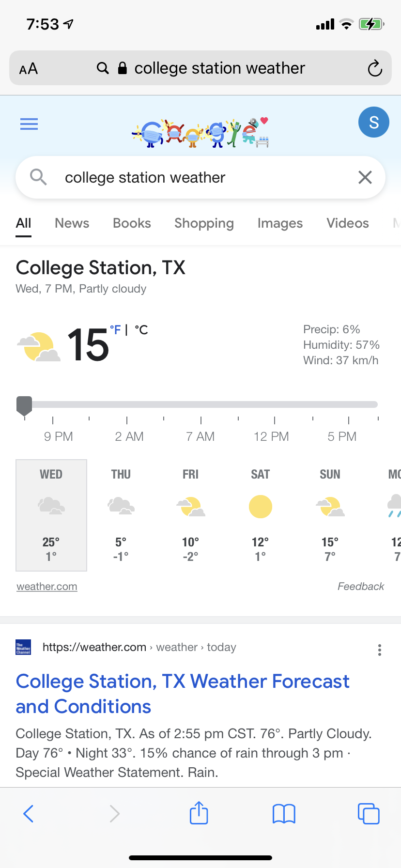Open the Google hamburger menu

coord(29,124)
